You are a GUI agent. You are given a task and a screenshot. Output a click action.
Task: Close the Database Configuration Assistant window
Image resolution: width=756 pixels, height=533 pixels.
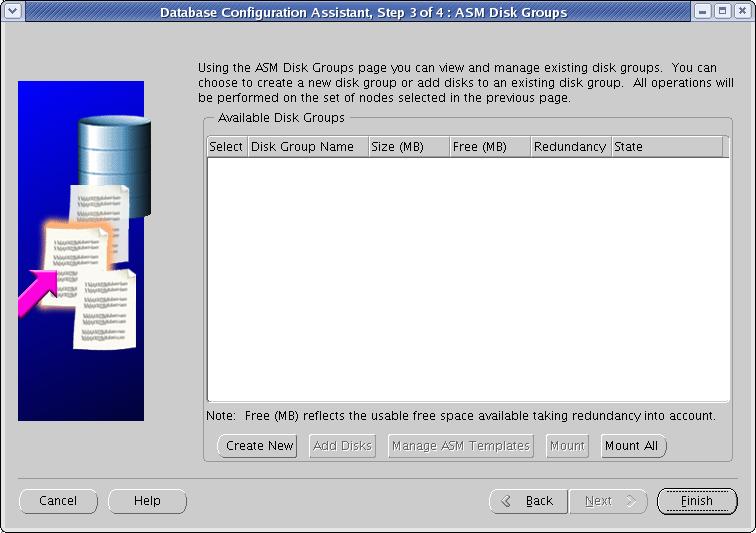[x=740, y=12]
